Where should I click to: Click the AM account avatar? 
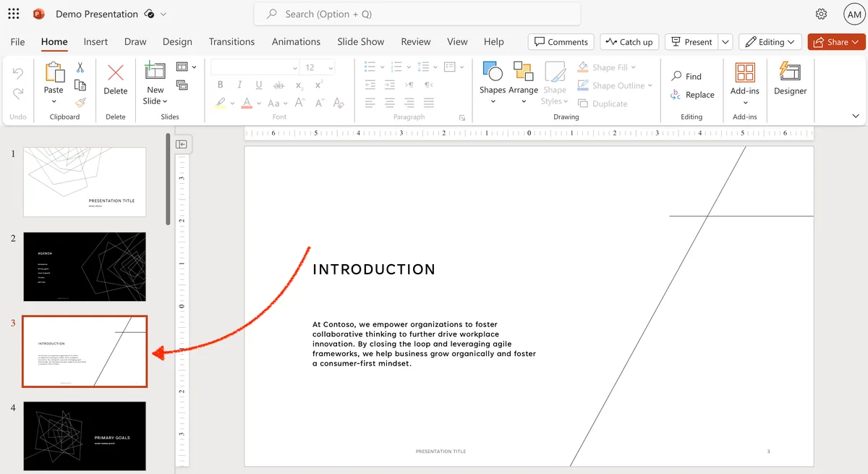tap(854, 14)
